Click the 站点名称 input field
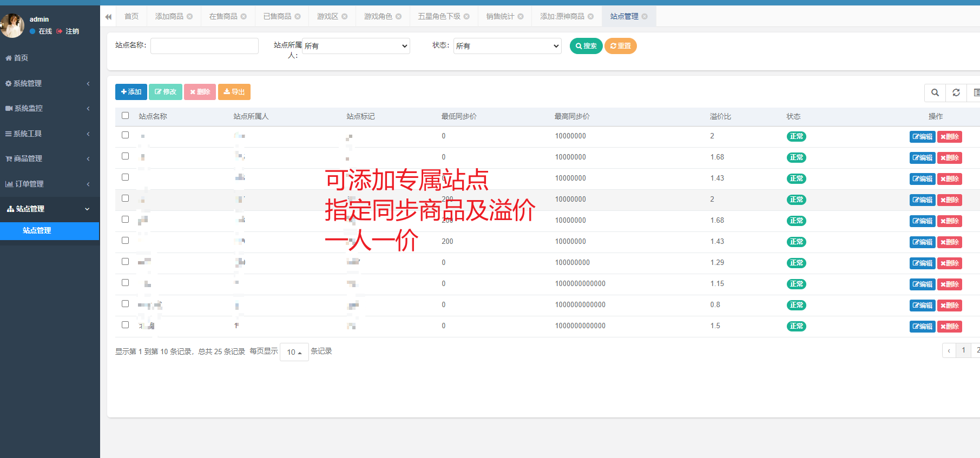Image resolution: width=980 pixels, height=458 pixels. pyautogui.click(x=205, y=46)
